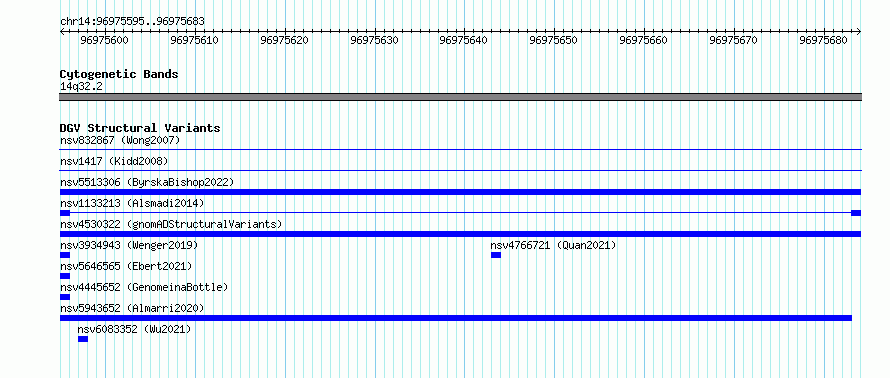Click ruler position 96975600
The width and height of the screenshot is (890, 378).
pos(104,40)
